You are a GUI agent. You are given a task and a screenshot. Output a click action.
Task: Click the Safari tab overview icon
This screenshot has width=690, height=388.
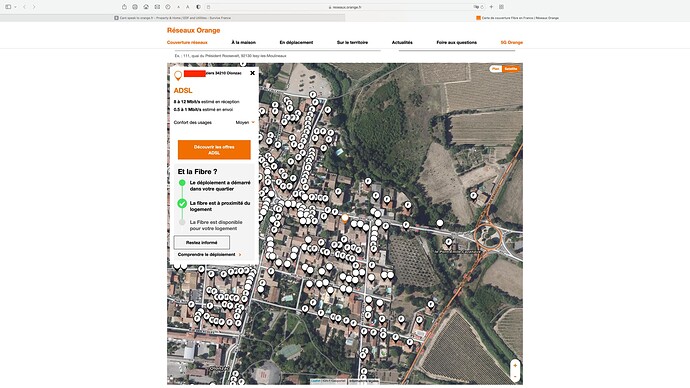tap(501, 7)
